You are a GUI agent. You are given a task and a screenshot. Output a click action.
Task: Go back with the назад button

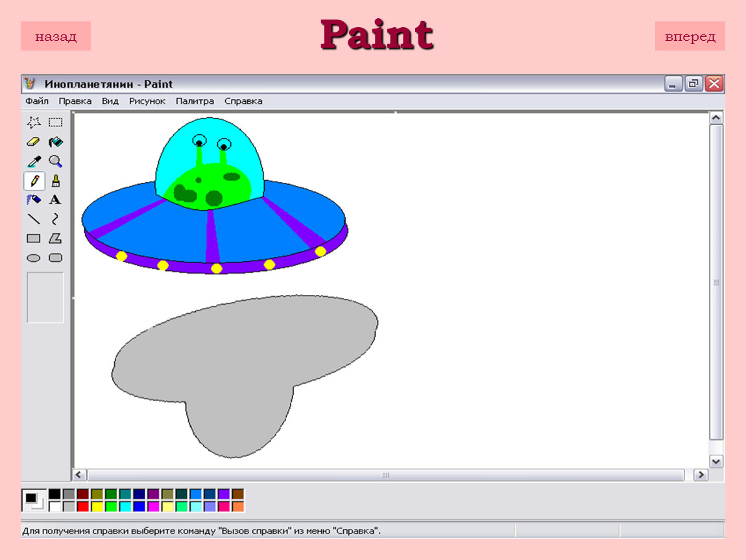point(56,36)
